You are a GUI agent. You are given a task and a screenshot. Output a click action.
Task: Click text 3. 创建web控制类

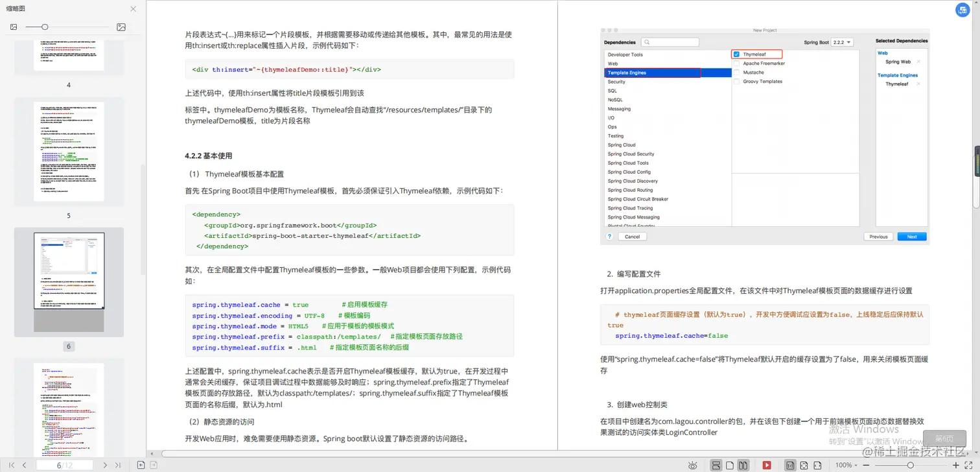click(637, 405)
